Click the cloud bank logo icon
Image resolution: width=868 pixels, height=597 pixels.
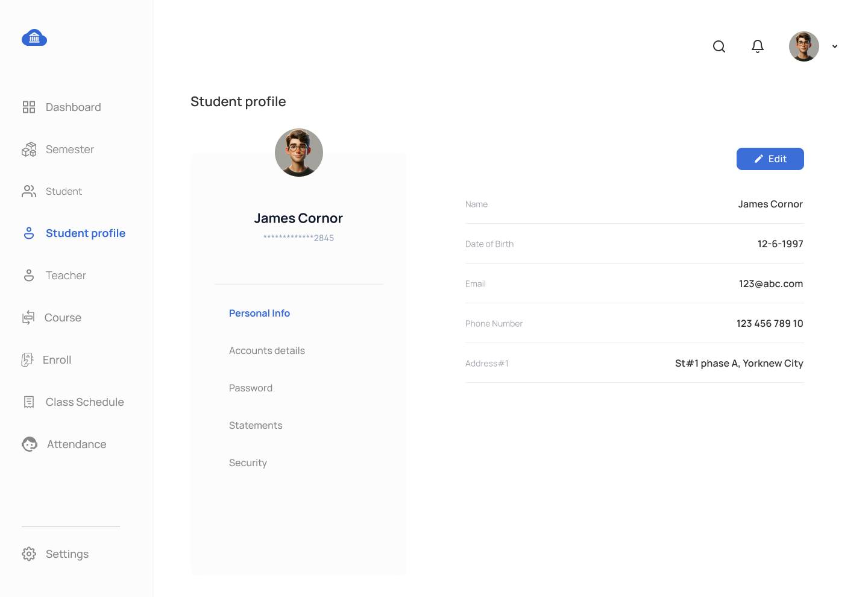(x=34, y=37)
